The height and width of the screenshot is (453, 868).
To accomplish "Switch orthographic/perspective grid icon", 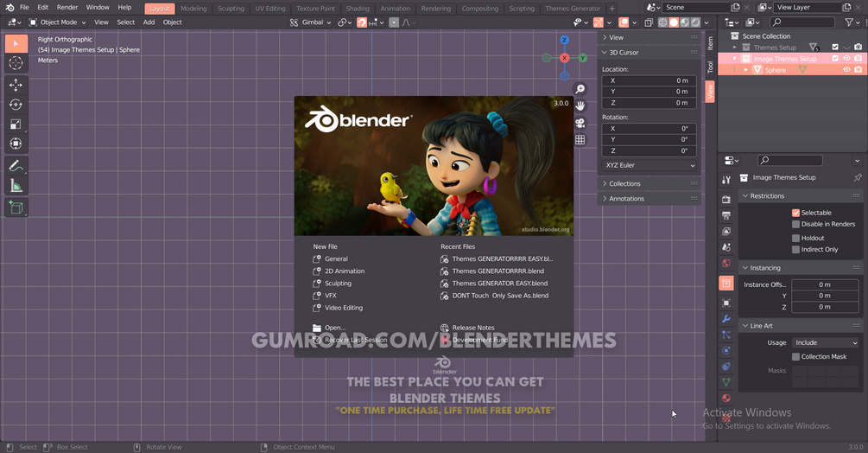I will tap(580, 140).
